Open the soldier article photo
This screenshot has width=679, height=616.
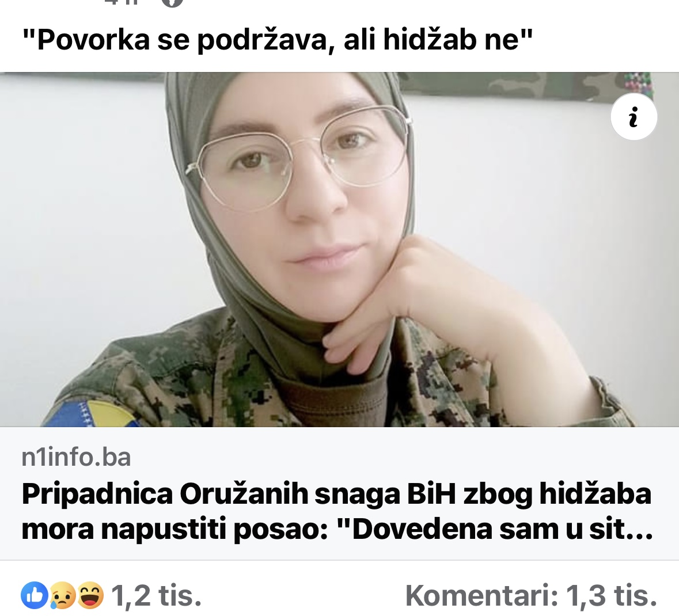(340, 249)
